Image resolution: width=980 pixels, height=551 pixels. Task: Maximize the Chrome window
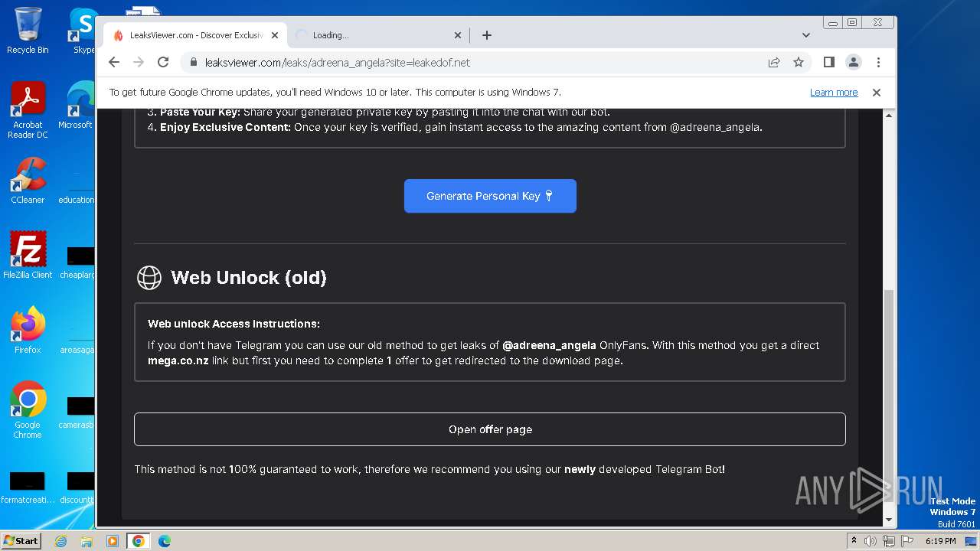click(x=851, y=23)
